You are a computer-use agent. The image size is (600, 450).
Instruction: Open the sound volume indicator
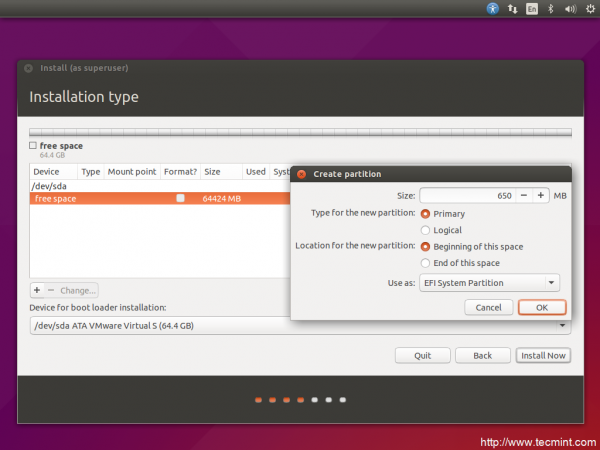(x=568, y=8)
